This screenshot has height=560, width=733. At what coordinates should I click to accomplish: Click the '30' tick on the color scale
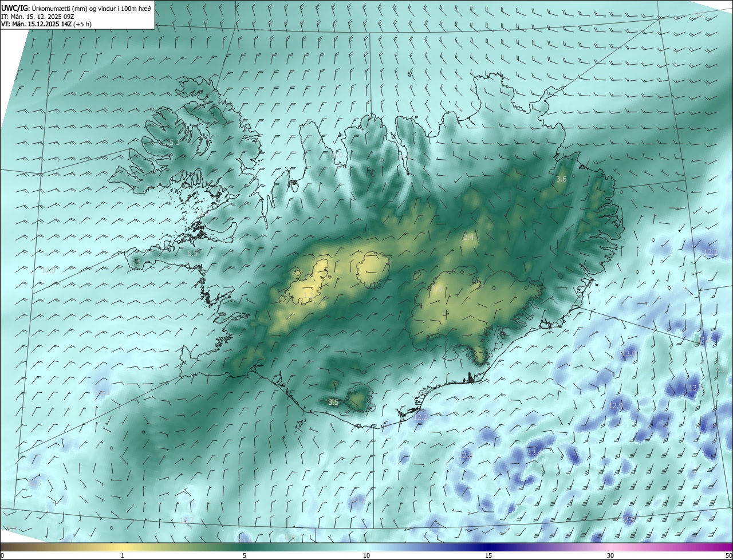(610, 556)
